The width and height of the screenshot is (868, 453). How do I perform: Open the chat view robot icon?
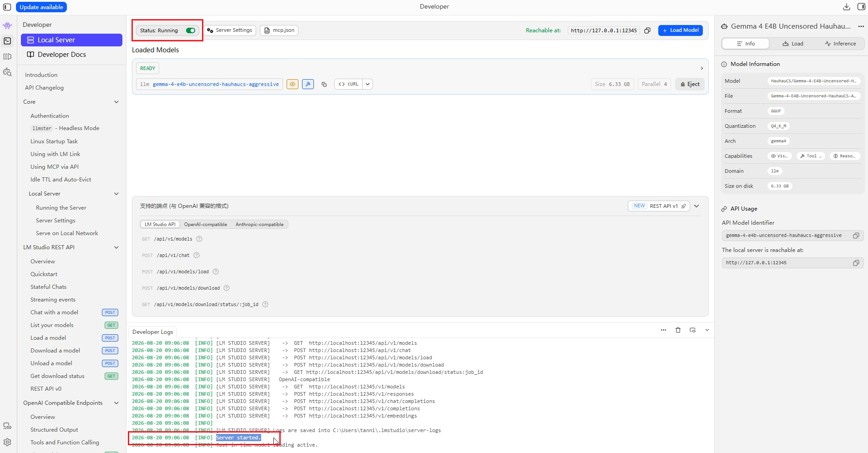tap(7, 25)
